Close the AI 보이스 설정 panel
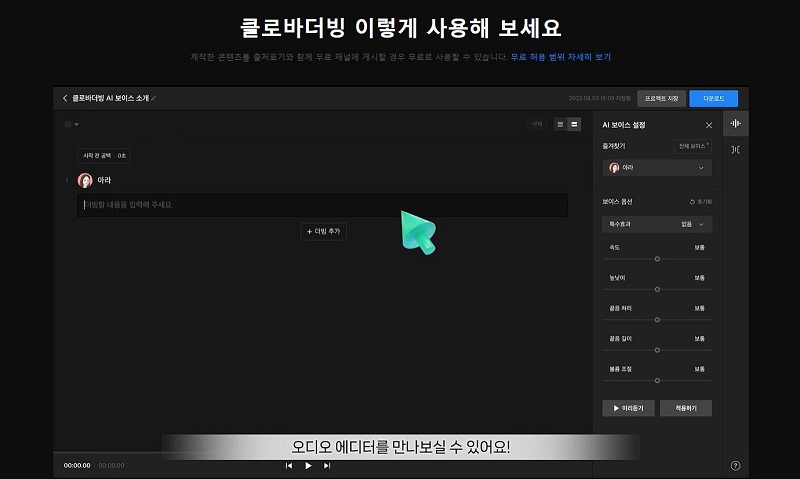This screenshot has width=800, height=479. (x=709, y=125)
